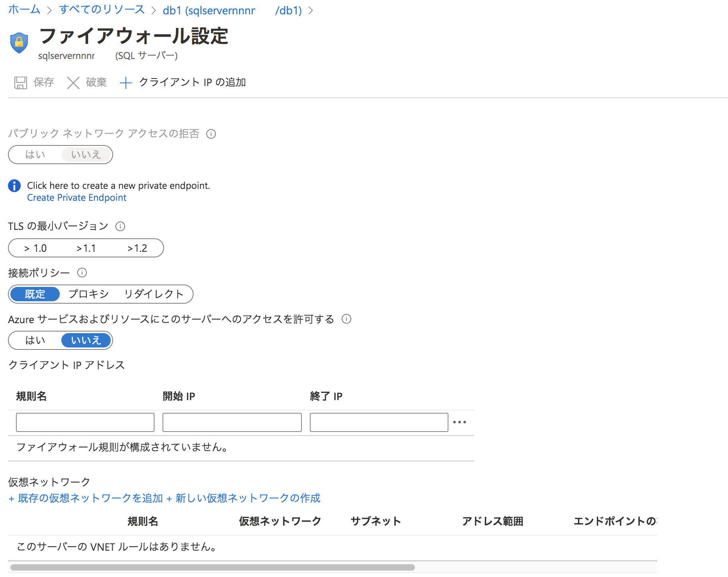Click the 破棄 button
The width and height of the screenshot is (728, 577).
tap(87, 82)
